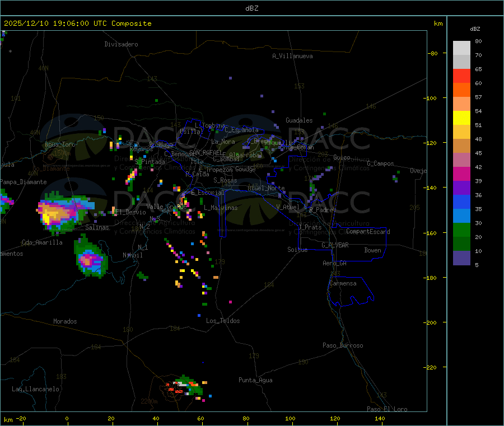
Task: Click the 0 km horizontal axis label
Action: pos(67,418)
